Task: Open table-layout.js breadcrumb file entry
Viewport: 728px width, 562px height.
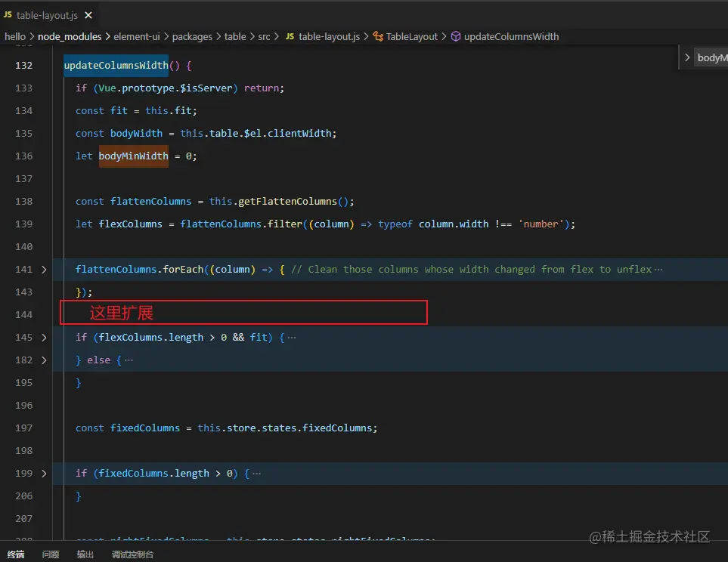Action: [x=329, y=37]
